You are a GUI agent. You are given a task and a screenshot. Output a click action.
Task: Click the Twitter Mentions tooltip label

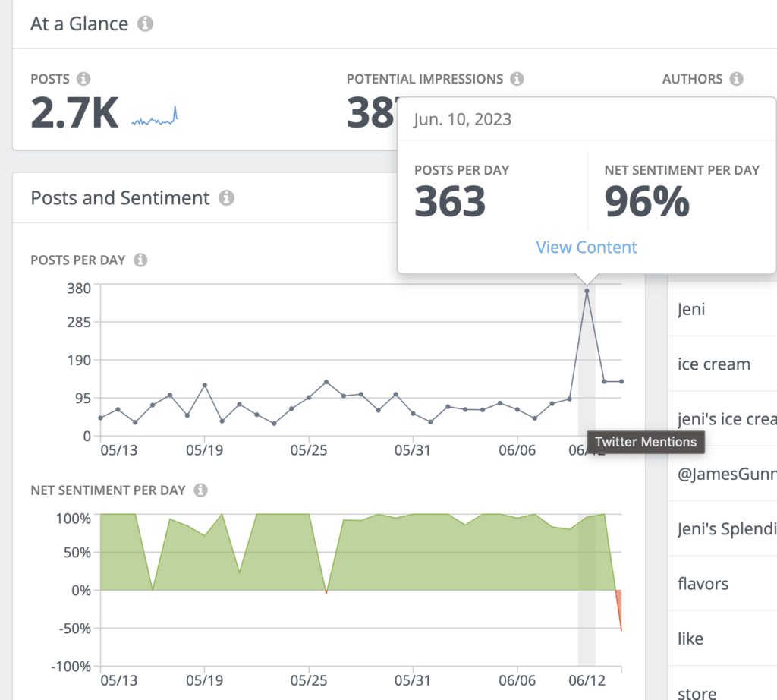point(646,442)
